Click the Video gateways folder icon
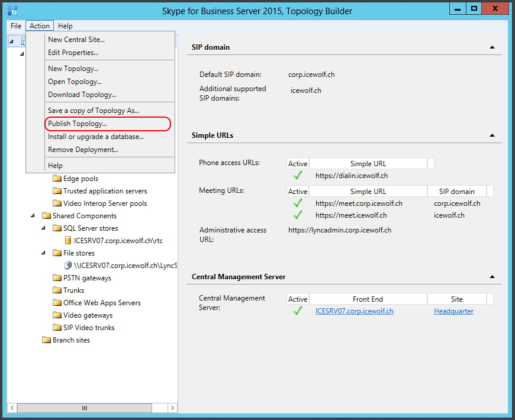The image size is (515, 420). click(57, 315)
